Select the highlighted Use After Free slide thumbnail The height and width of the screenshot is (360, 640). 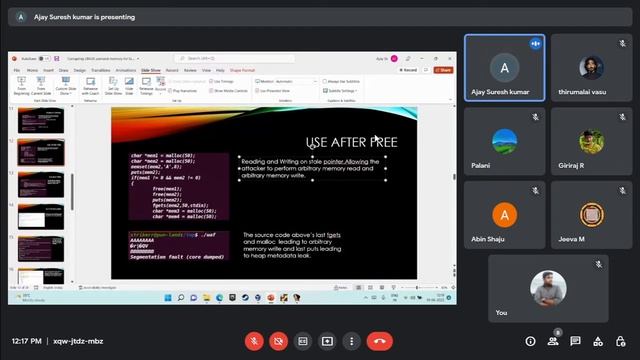click(x=41, y=152)
